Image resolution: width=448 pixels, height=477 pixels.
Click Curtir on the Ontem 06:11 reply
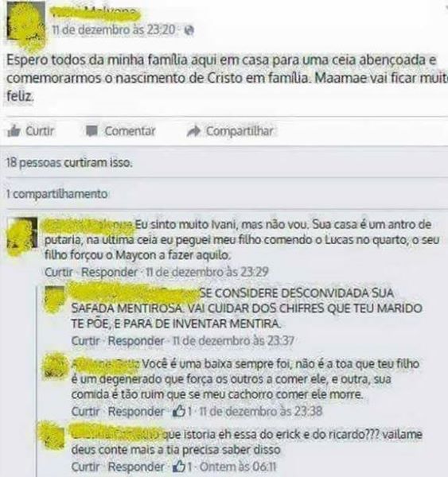click(x=86, y=467)
